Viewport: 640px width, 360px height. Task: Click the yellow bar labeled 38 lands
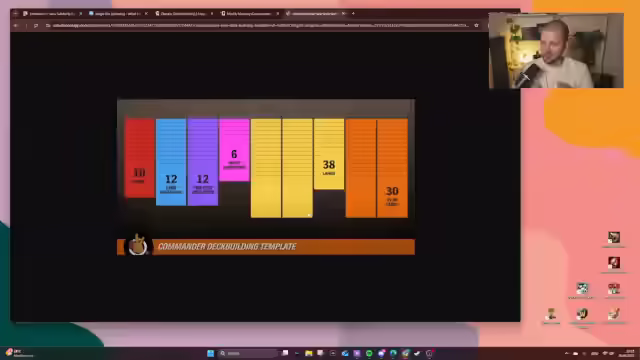click(329, 154)
